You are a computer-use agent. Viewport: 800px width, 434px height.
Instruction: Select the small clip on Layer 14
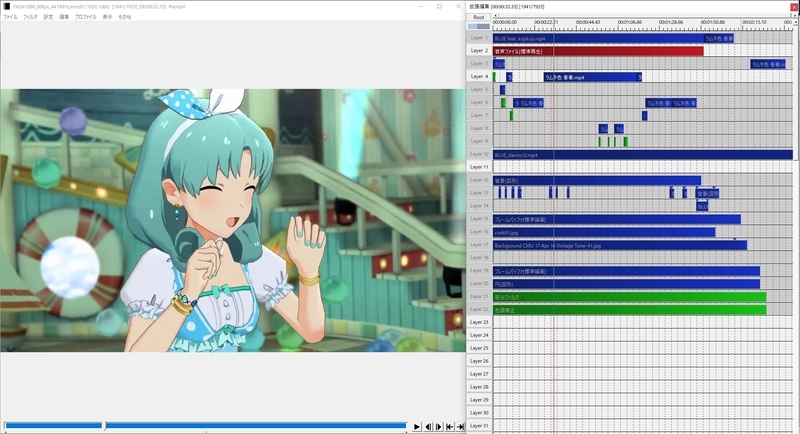point(702,207)
